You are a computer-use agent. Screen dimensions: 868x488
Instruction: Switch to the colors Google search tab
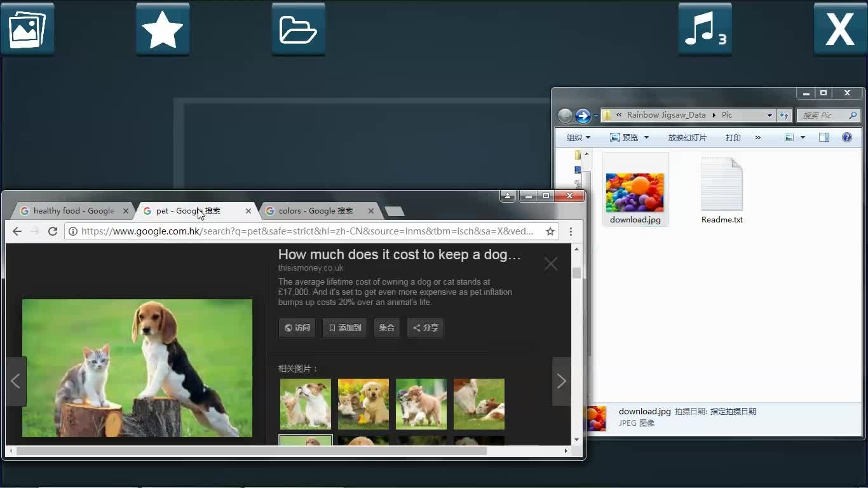(316, 211)
